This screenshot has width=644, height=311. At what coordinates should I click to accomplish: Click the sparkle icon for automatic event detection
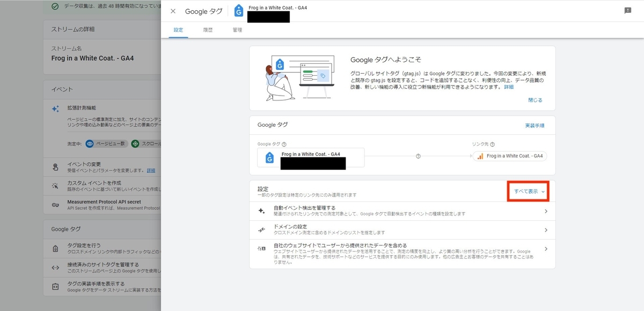[261, 211]
